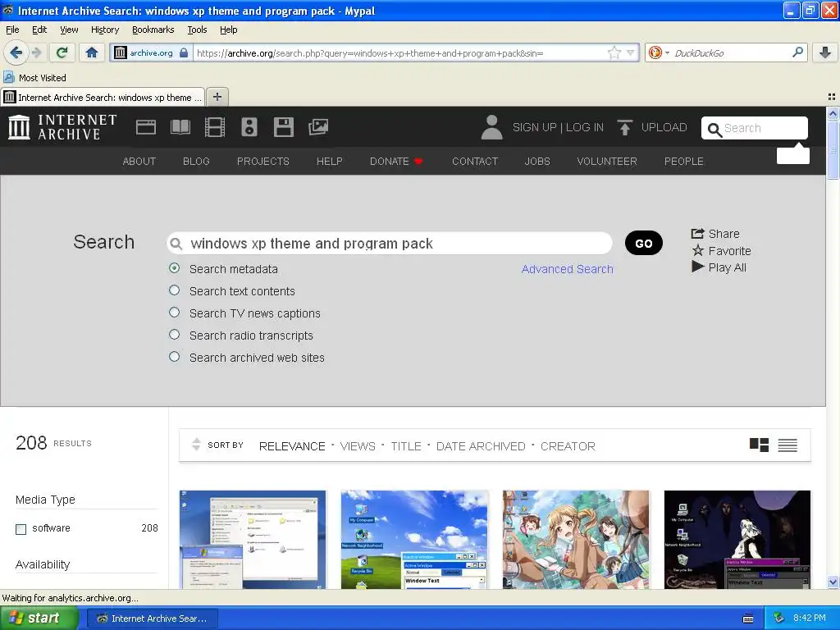The width and height of the screenshot is (840, 630).
Task: Select Search archived web sites option
Action: [x=174, y=356]
